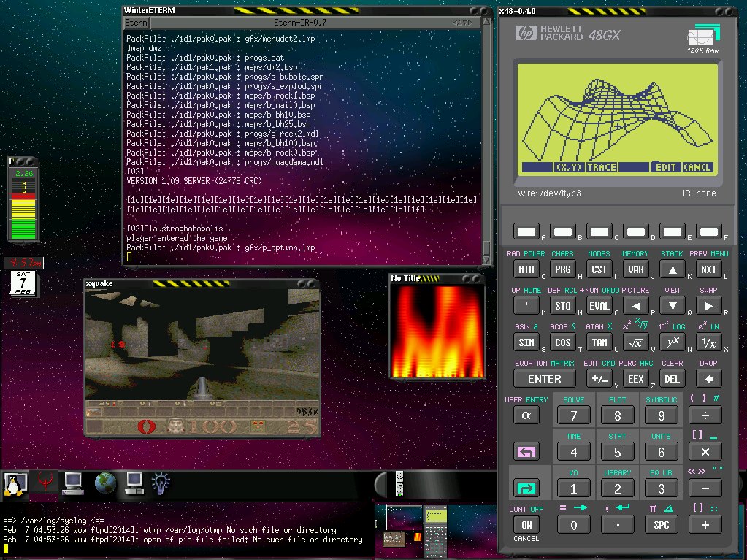Screen dimensions: 747x560
Task: Click the minus key on the calculator
Action: [x=705, y=488]
